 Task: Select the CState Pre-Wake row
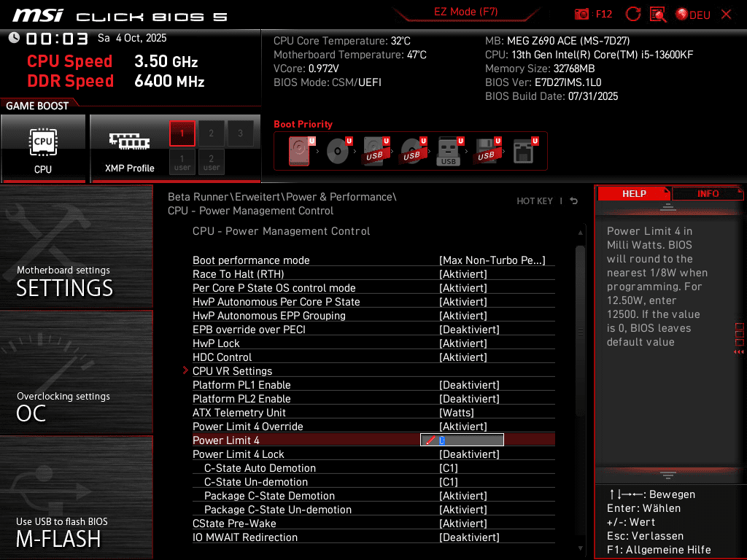pos(373,524)
